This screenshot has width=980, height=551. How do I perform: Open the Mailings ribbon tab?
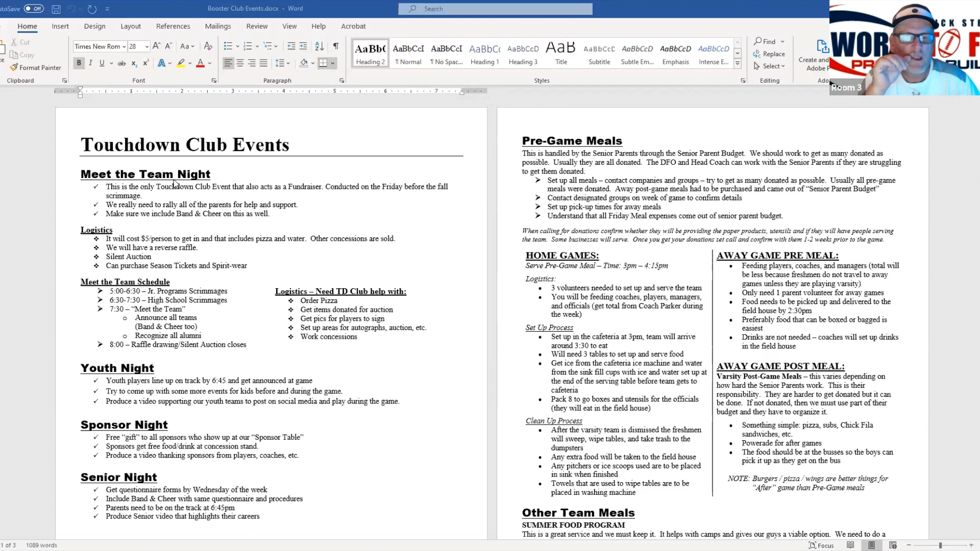[x=218, y=26]
